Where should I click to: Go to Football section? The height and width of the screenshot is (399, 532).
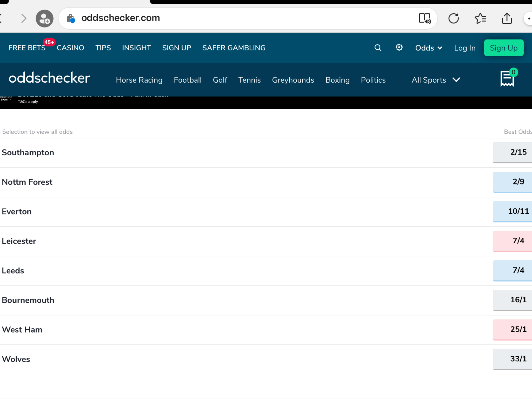point(188,80)
